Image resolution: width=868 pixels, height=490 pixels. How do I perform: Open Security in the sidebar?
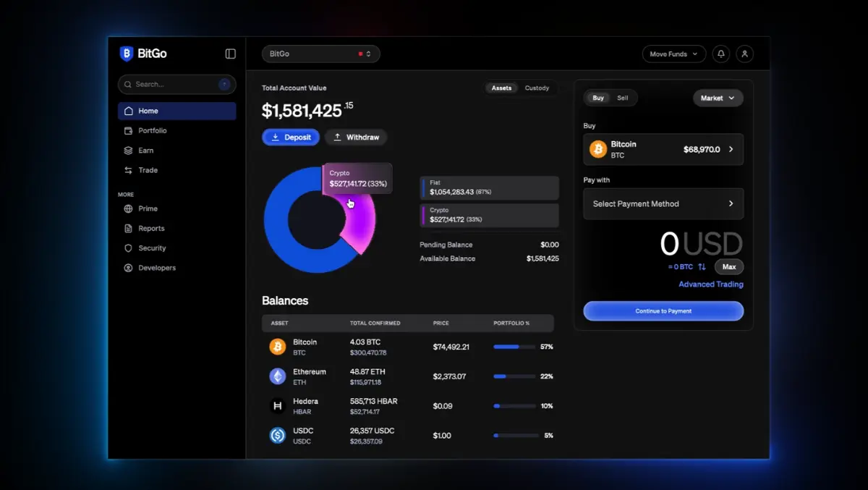176,248
